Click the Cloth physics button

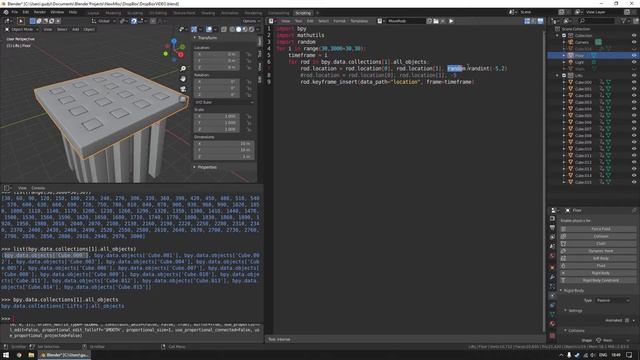(598, 244)
